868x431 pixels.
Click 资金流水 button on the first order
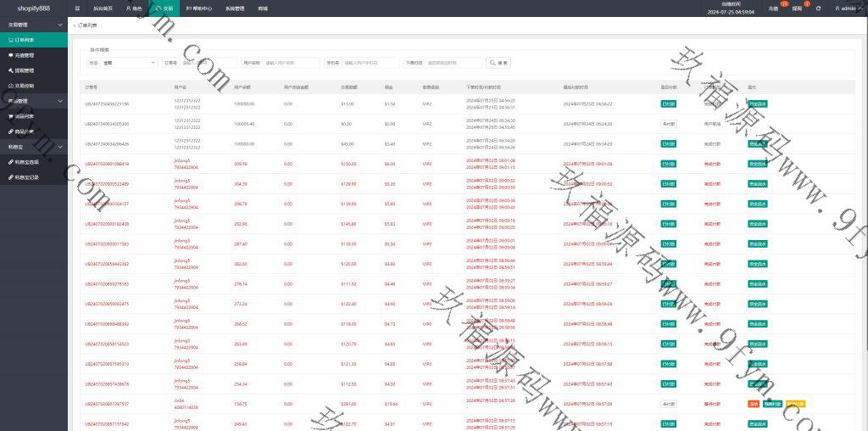pos(758,104)
